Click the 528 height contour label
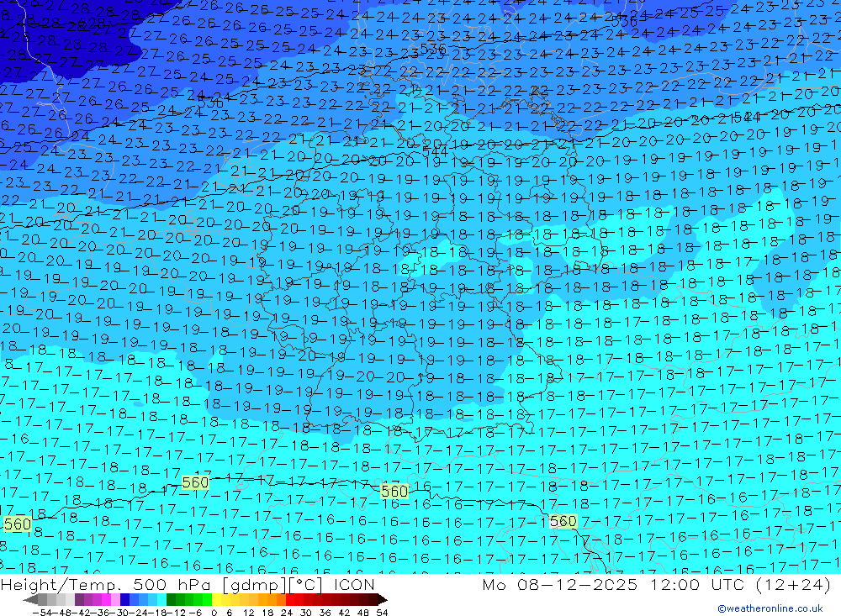This screenshot has width=841, height=616. point(91,23)
